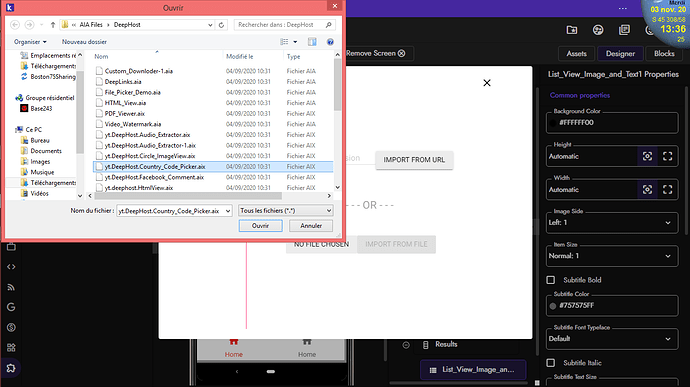Refresh the DeepHost folder listing

coord(221,25)
